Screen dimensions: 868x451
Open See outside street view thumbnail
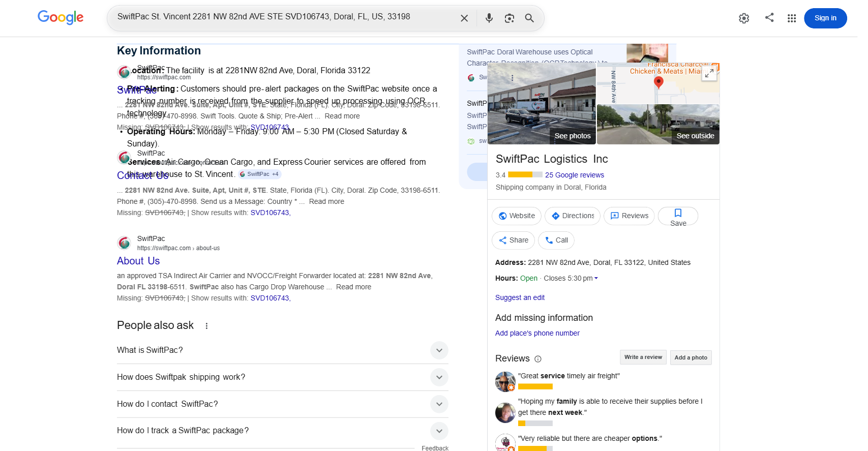658,125
